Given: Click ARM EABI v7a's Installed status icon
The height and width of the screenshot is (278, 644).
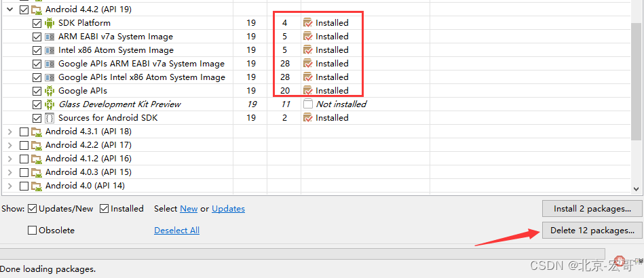Looking at the screenshot, I should click(307, 37).
